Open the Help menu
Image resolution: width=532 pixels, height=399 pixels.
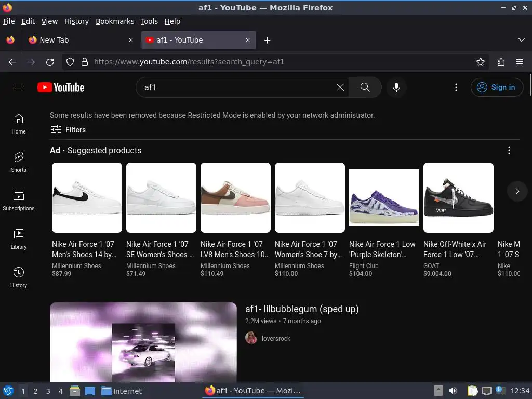[172, 21]
